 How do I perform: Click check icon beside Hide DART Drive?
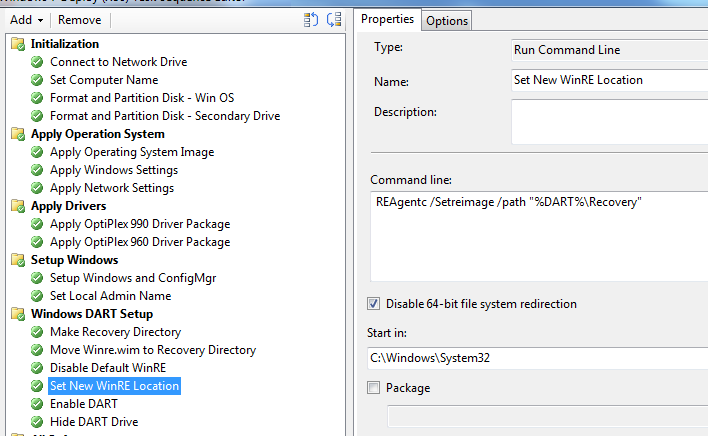click(x=37, y=422)
